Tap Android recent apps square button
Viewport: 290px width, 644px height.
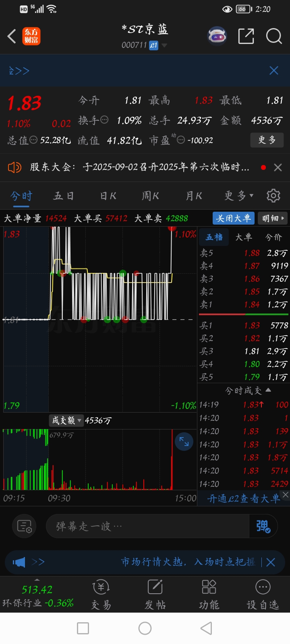83,628
